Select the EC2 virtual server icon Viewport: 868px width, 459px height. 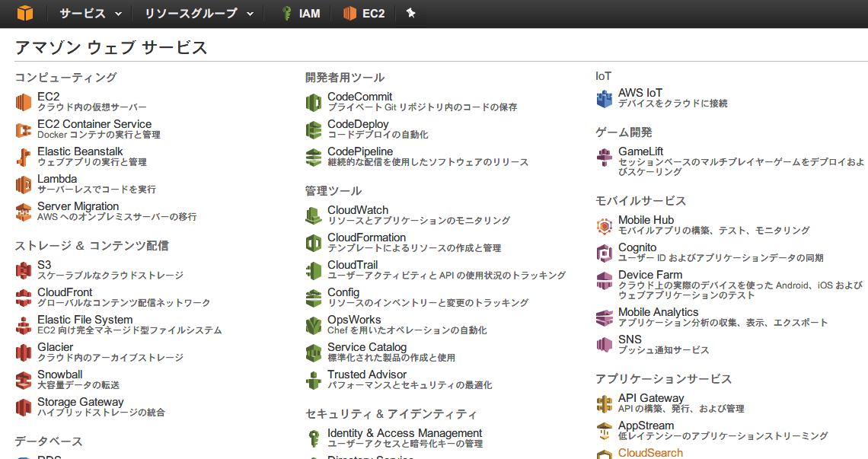click(x=22, y=100)
